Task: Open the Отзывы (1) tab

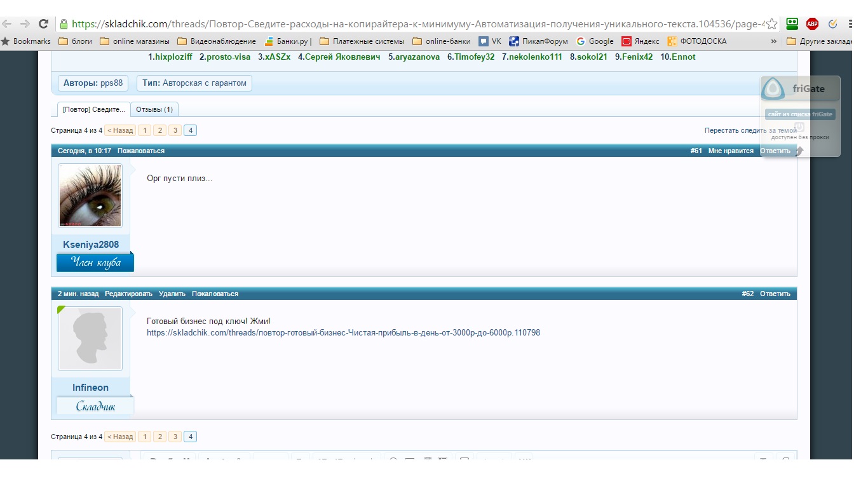Action: [x=154, y=109]
